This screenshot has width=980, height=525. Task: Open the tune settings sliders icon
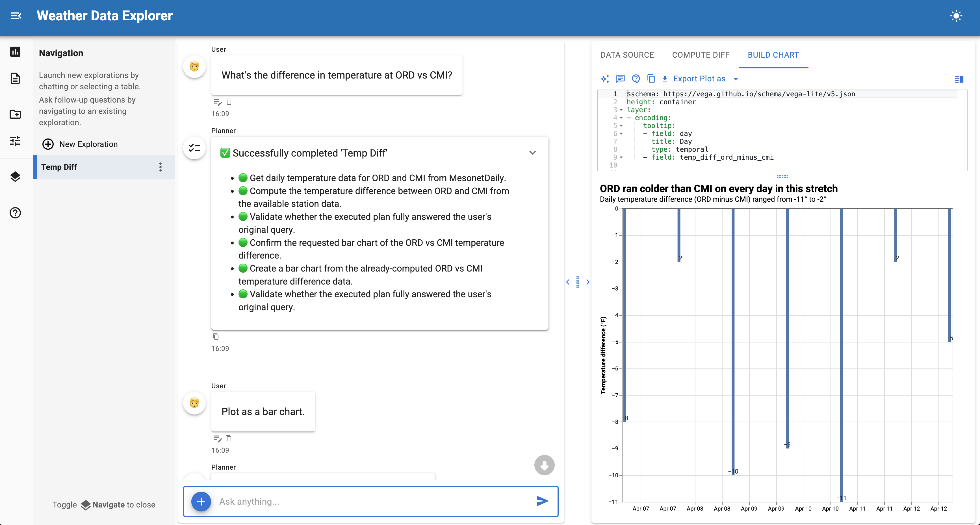(x=15, y=141)
